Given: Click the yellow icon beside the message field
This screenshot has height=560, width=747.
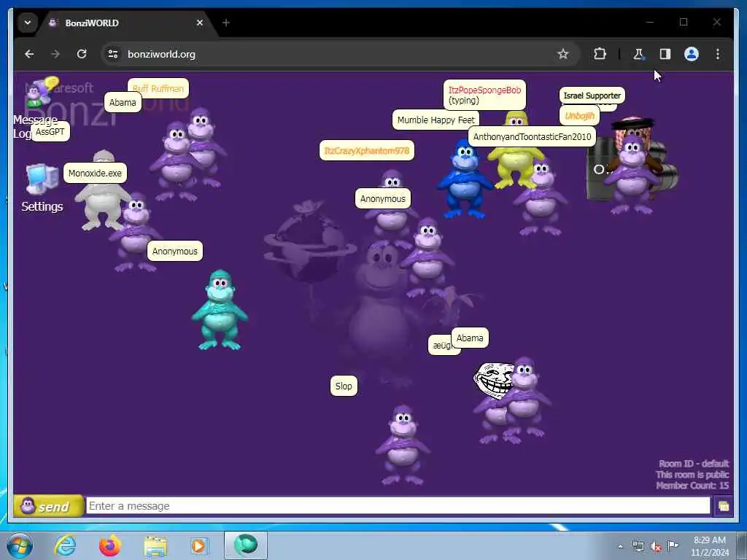Looking at the screenshot, I should click(723, 506).
